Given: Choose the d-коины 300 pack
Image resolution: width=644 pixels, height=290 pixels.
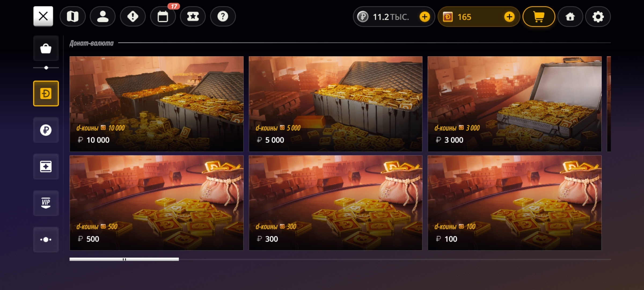Looking at the screenshot, I should [335, 203].
